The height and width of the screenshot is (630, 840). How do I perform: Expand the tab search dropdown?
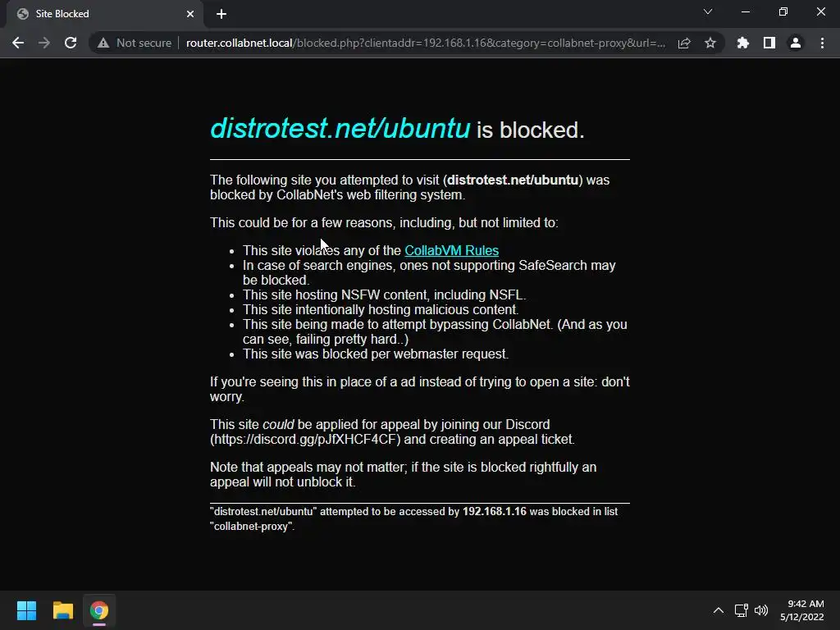point(708,11)
